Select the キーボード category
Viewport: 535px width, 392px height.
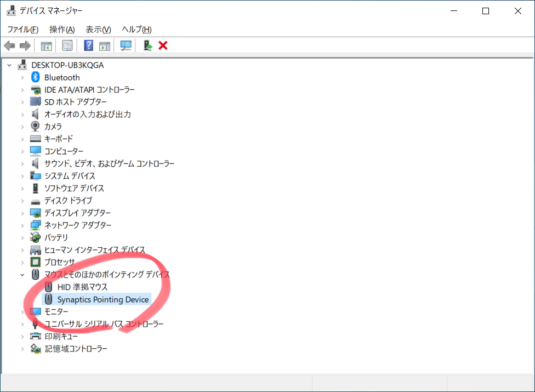click(59, 139)
